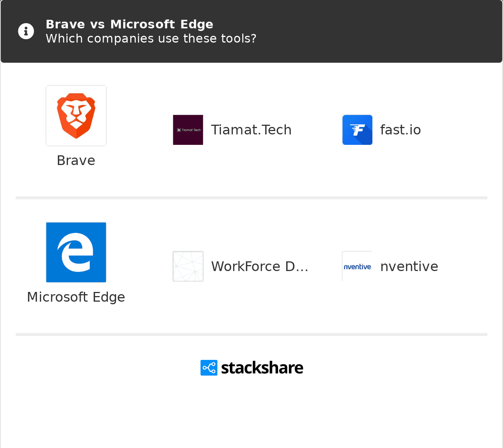The width and height of the screenshot is (503, 448).
Task: Select 'Which companies use these tools?' subtitle
Action: [x=151, y=38]
